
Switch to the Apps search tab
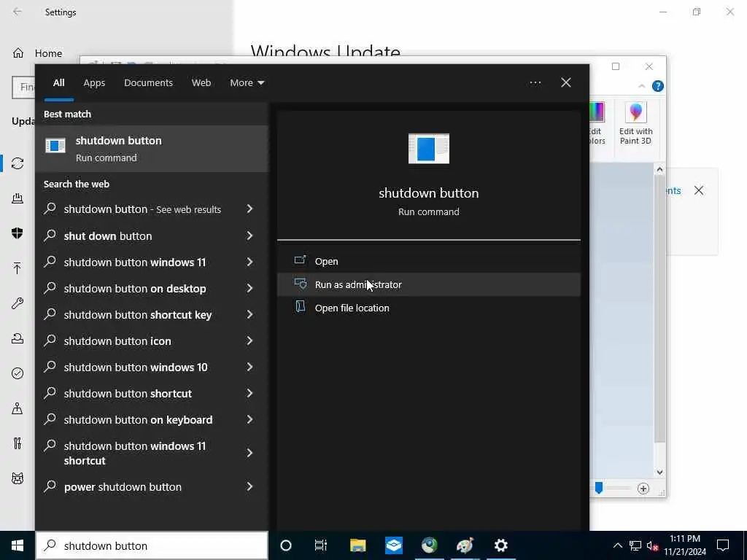click(94, 83)
